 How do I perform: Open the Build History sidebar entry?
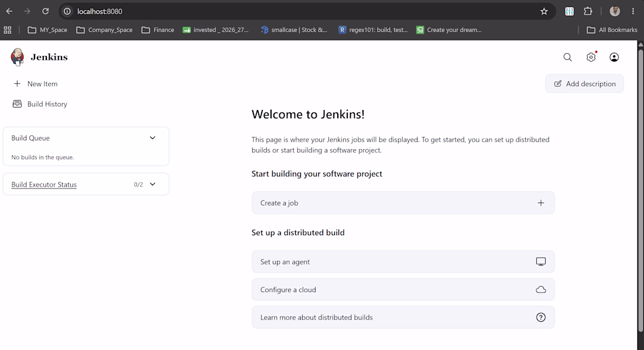(x=40, y=104)
